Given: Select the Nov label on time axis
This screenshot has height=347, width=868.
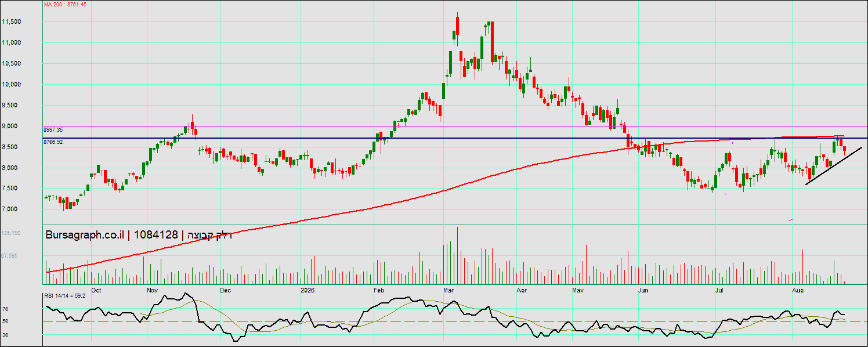Looking at the screenshot, I should [x=152, y=290].
